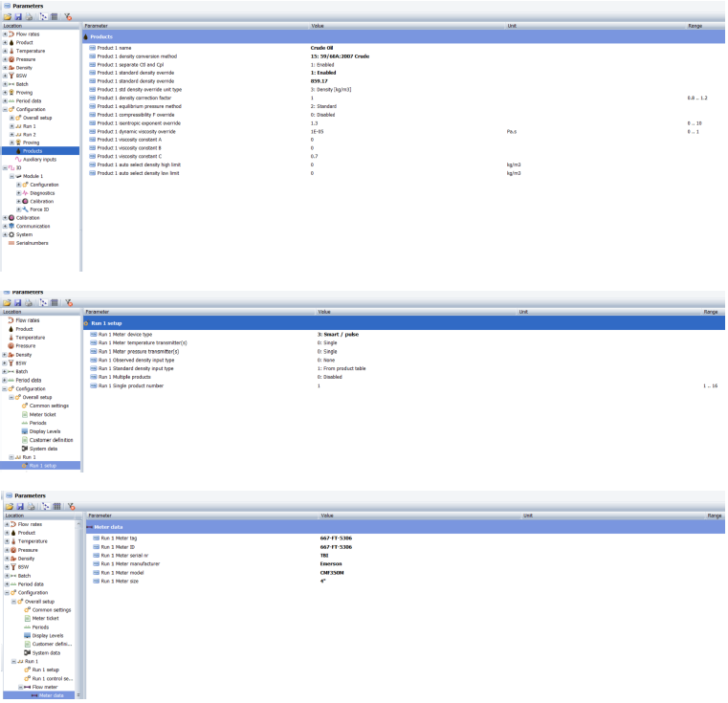Click clear filter icon in Products window toolbar
The width and height of the screenshot is (728, 703).
(68, 16)
